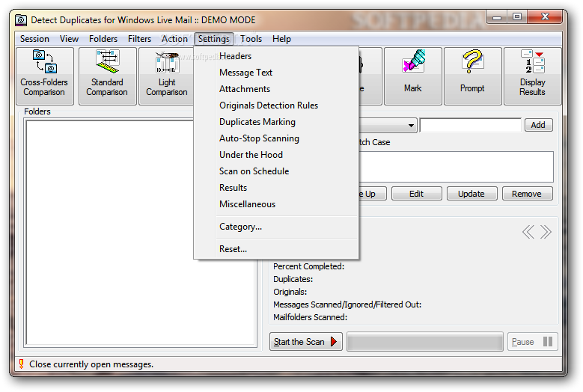Viewport: 583px width, 392px height.
Task: Click the application icon in title bar
Action: (x=21, y=20)
